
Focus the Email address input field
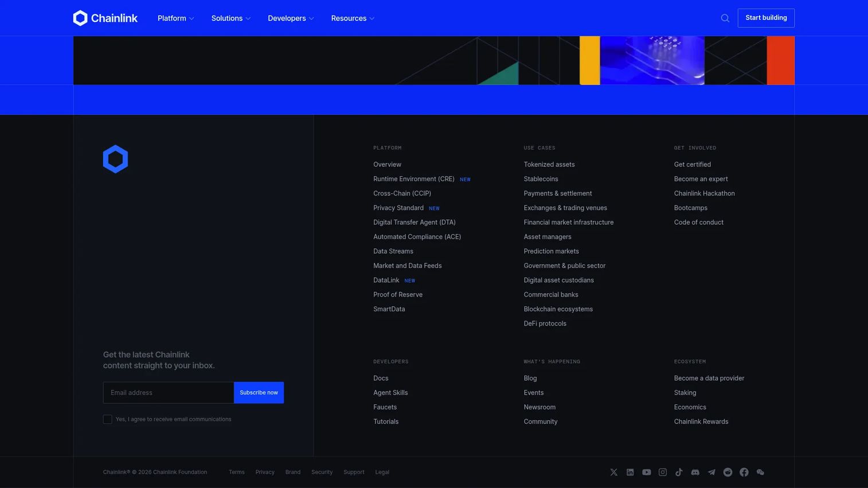169,393
